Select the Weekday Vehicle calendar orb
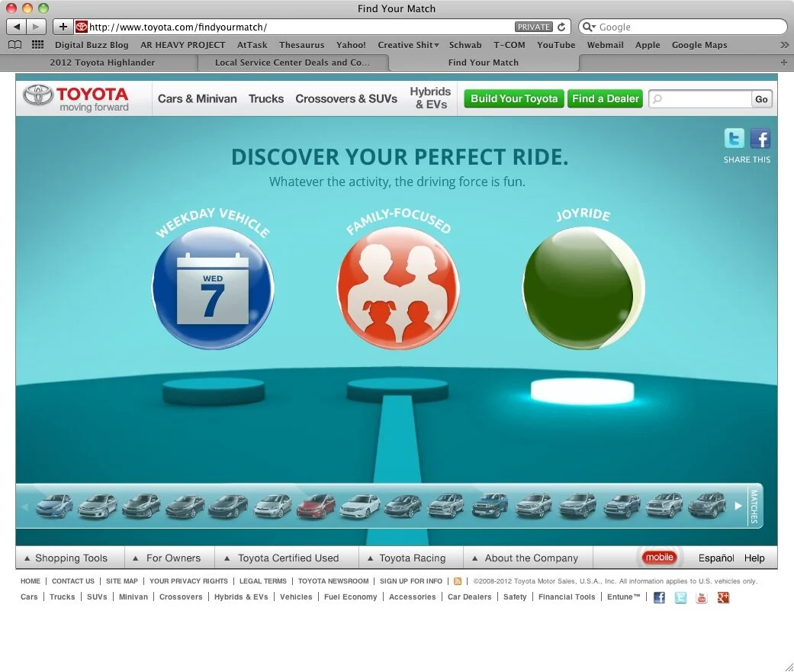Viewport: 794px width, 672px height. tap(214, 288)
